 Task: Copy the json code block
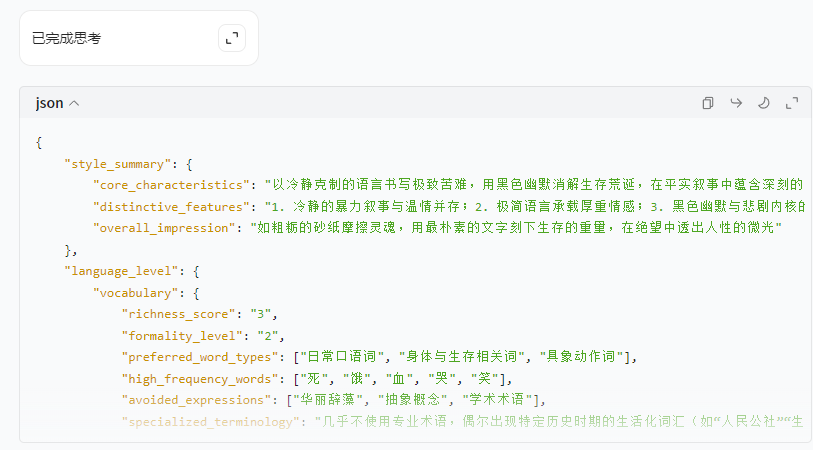(x=708, y=103)
